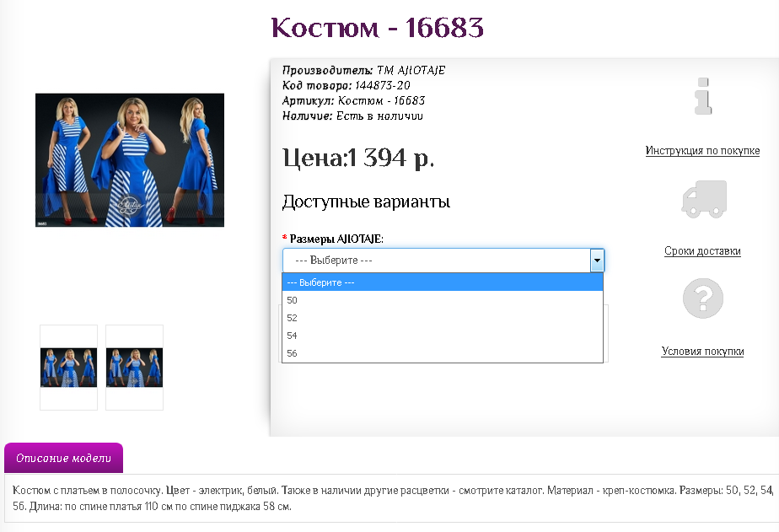
Task: Click the information icon above purchase instructions
Action: (x=702, y=95)
